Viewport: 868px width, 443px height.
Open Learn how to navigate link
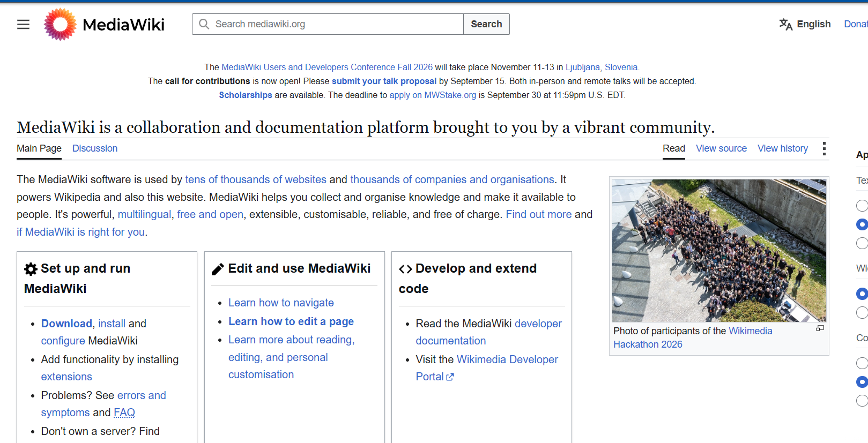click(x=281, y=303)
